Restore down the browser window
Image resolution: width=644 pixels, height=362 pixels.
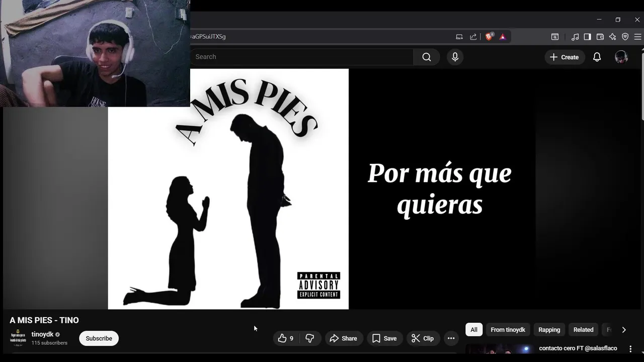(618, 20)
